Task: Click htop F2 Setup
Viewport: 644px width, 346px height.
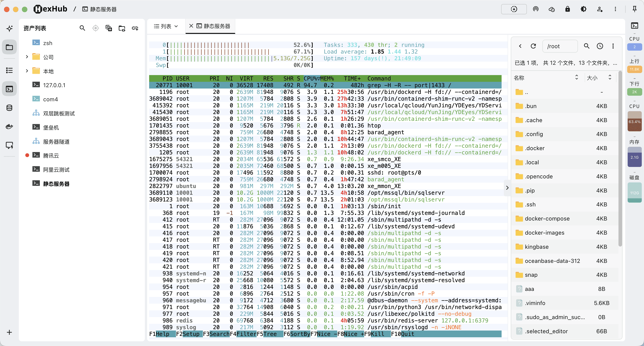Action: point(189,334)
